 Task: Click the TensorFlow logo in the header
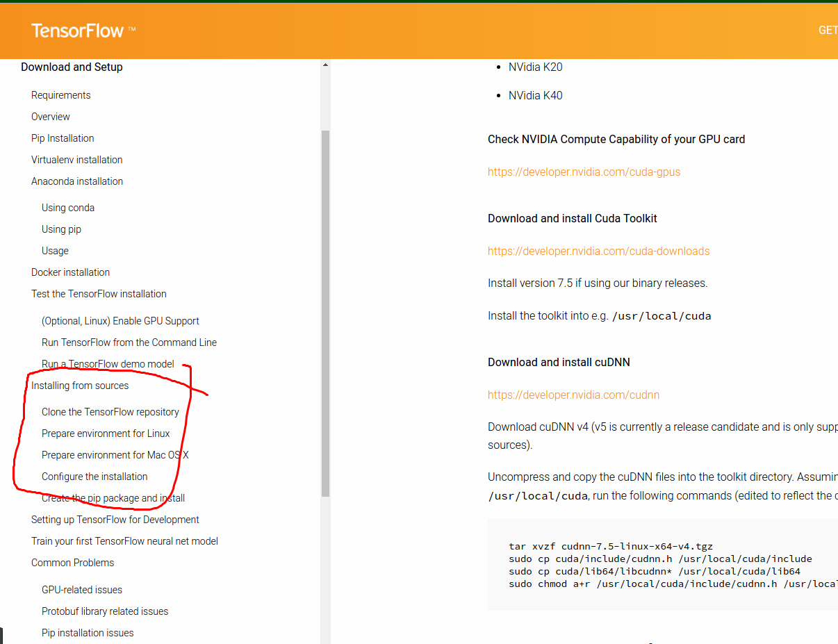tap(83, 31)
